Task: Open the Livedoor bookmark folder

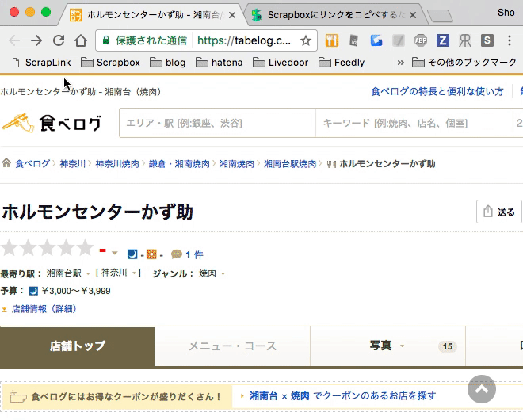Action: coord(281,63)
